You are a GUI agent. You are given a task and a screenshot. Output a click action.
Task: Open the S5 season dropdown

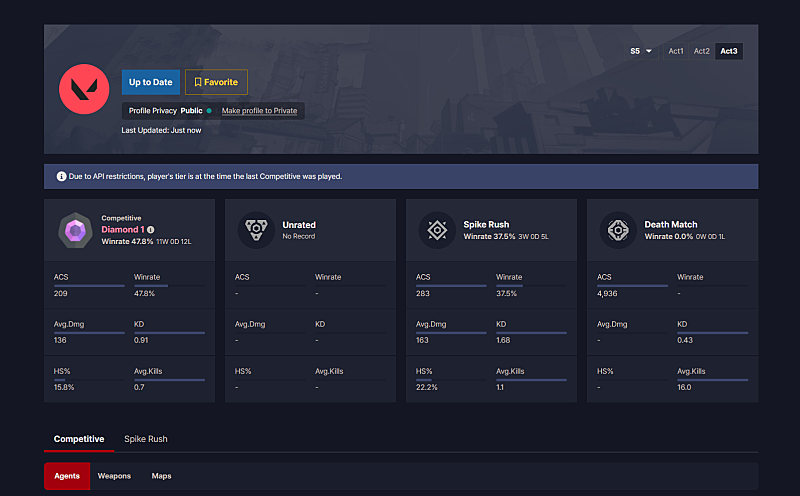[x=641, y=51]
